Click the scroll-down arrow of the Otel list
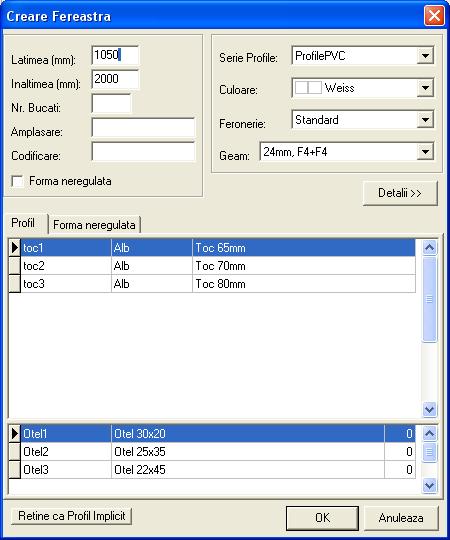 click(x=429, y=485)
